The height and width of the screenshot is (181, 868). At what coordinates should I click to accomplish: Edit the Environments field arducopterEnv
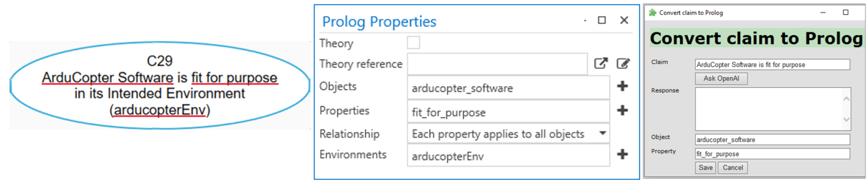pos(508,156)
